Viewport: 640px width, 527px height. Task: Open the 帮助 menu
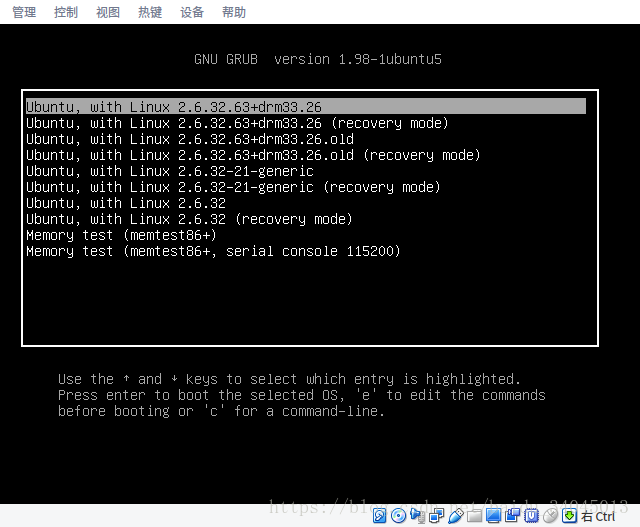click(x=234, y=12)
